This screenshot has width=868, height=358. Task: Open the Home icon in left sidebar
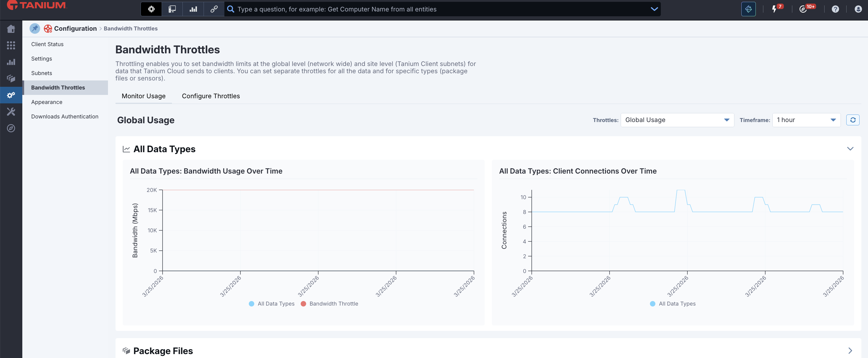[x=11, y=29]
